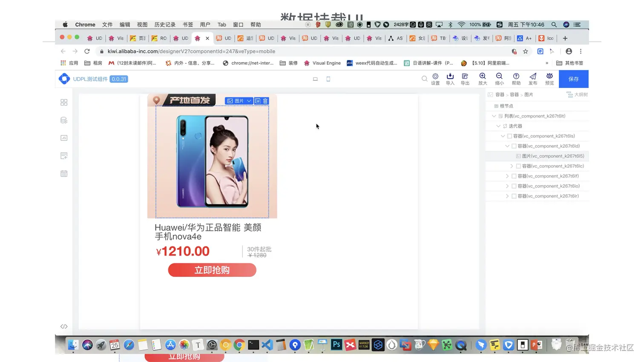Reload the page in Chrome
The height and width of the screenshot is (362, 644).
[87, 51]
